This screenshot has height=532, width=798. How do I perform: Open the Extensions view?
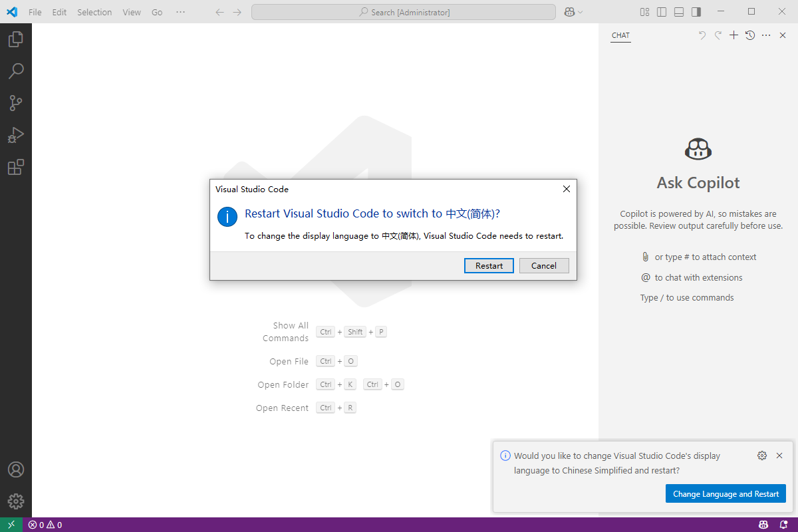coord(16,167)
